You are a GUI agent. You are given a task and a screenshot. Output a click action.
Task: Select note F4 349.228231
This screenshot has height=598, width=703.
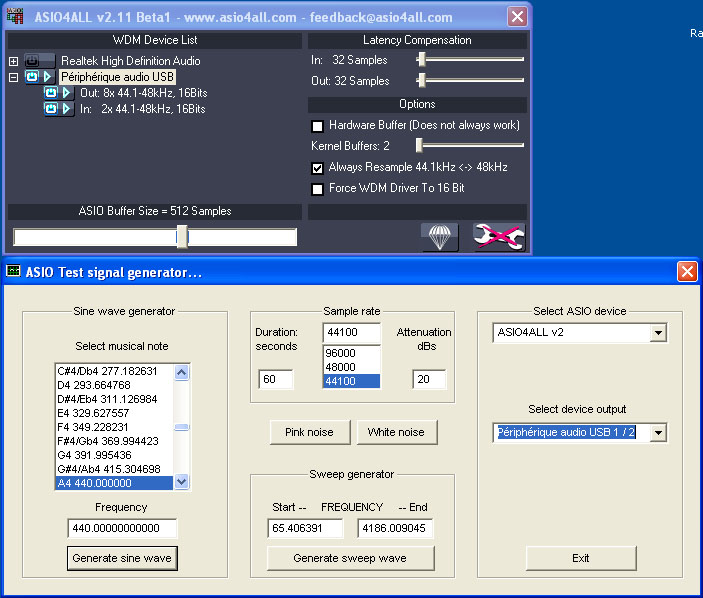pyautogui.click(x=114, y=427)
